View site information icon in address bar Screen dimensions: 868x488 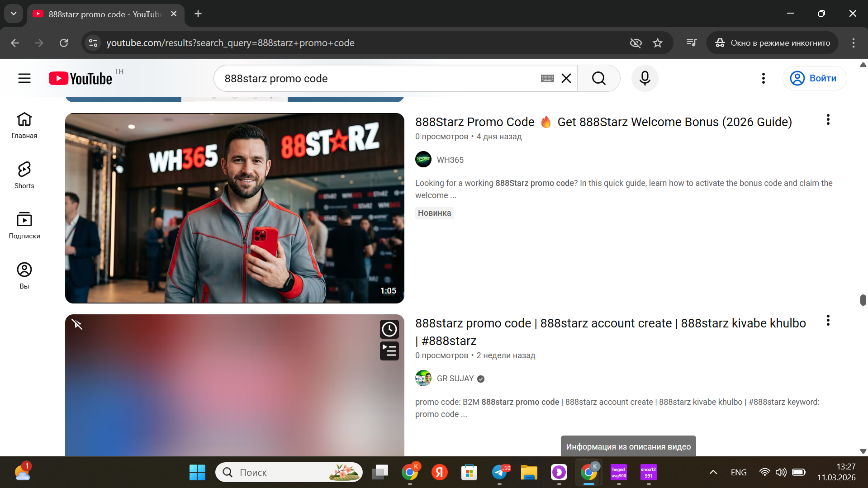coord(93,43)
